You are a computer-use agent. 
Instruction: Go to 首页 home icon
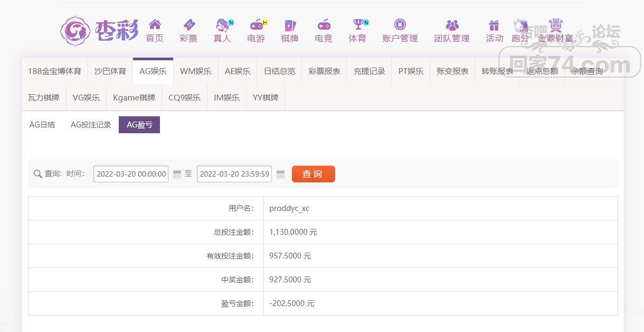[155, 24]
